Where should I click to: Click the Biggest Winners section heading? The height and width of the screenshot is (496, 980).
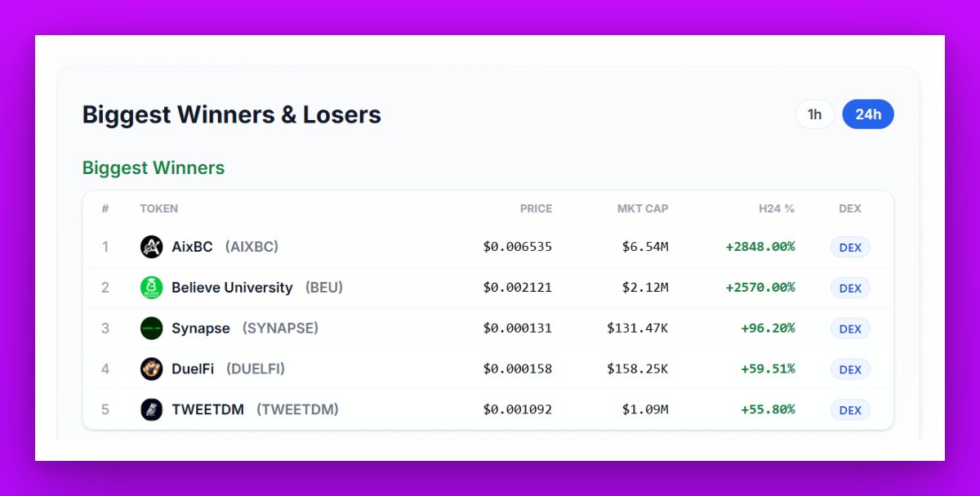(x=154, y=168)
